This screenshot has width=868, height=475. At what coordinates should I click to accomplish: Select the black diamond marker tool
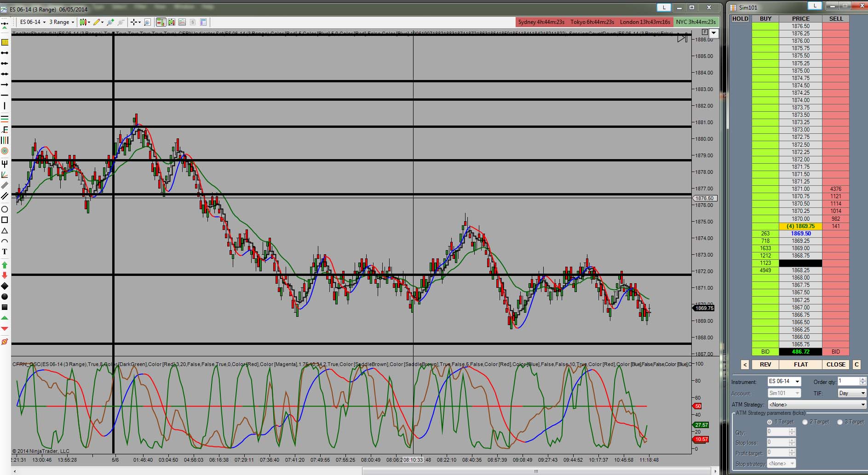tap(5, 286)
